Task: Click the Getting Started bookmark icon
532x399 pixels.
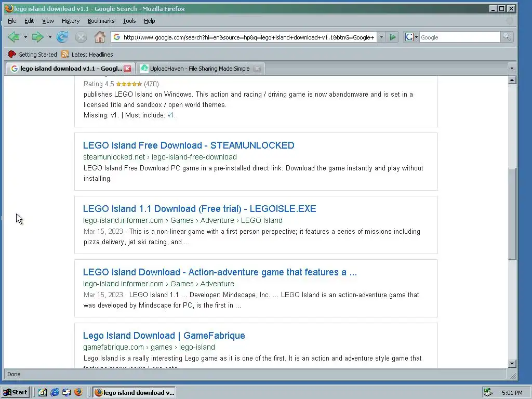Action: pyautogui.click(x=12, y=54)
